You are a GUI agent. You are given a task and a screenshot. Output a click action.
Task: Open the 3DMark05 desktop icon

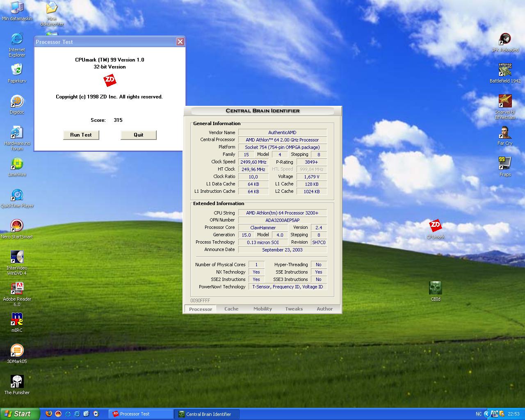click(17, 351)
